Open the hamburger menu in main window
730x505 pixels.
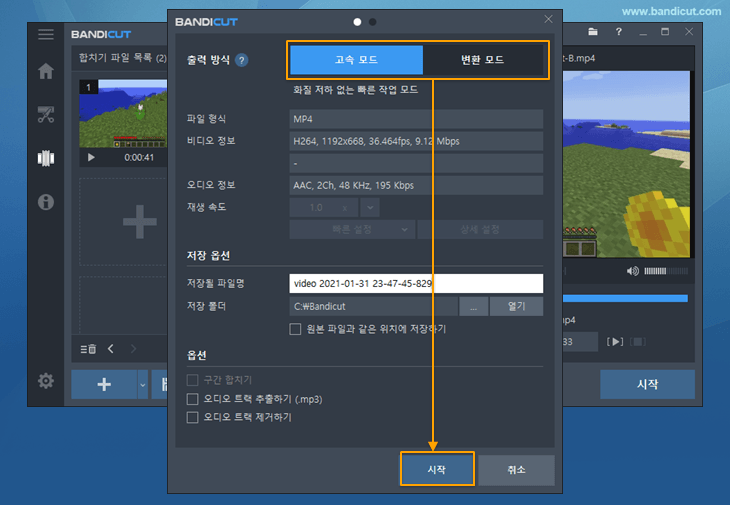(x=46, y=34)
